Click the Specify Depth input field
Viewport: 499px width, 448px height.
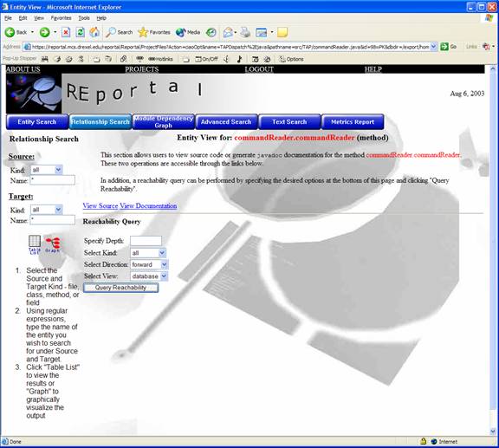(x=146, y=241)
